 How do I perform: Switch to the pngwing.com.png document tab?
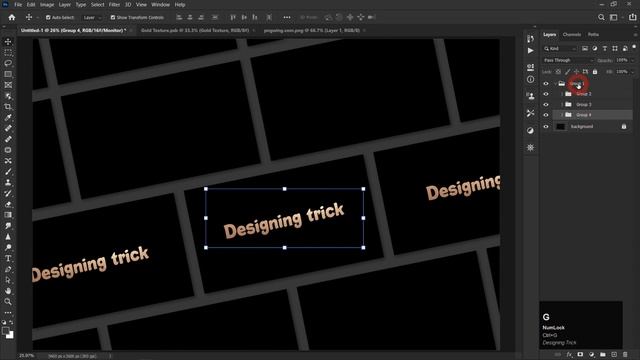(312, 30)
